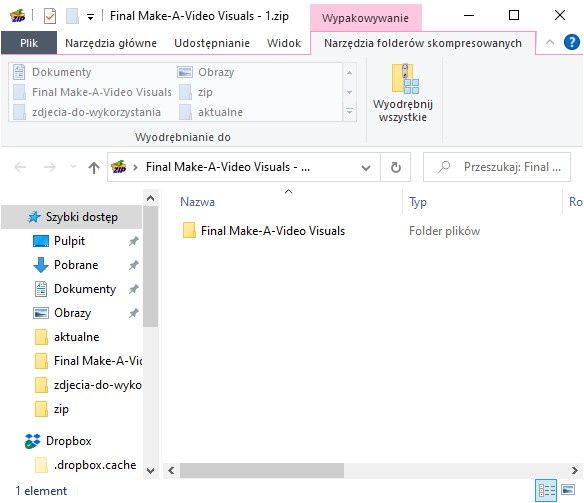Click the properties checkmark icon in the title bar
This screenshot has height=503, width=584.
point(50,16)
